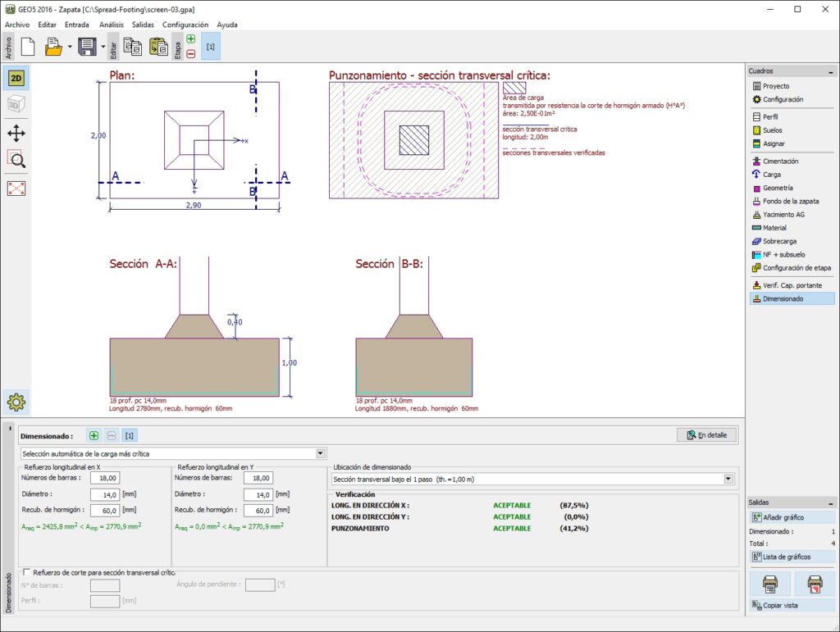Image resolution: width=840 pixels, height=632 pixels.
Task: Expand Ubicación de dimensionado dropdown
Action: pos(728,479)
